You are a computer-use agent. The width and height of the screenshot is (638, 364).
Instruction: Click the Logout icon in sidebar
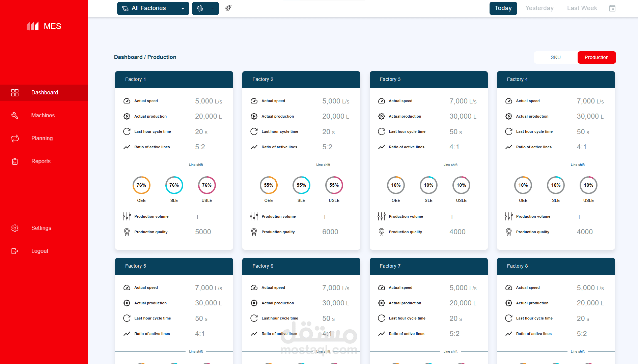(15, 251)
